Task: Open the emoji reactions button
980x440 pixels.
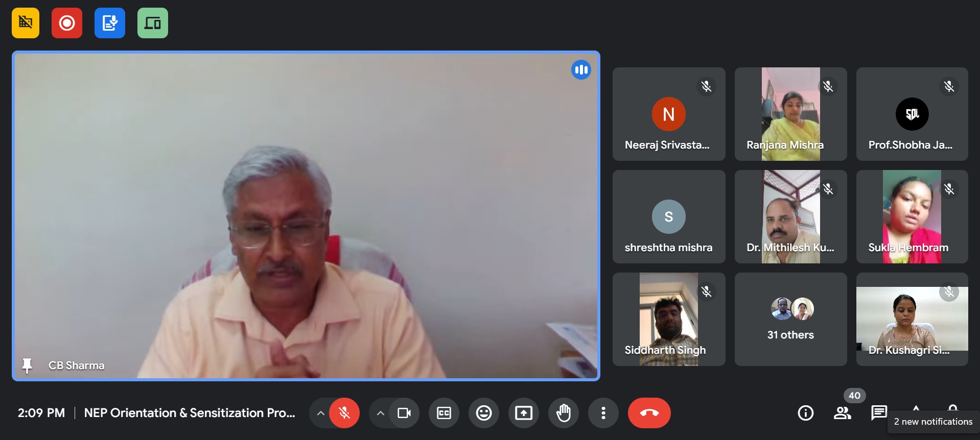Action: click(484, 413)
